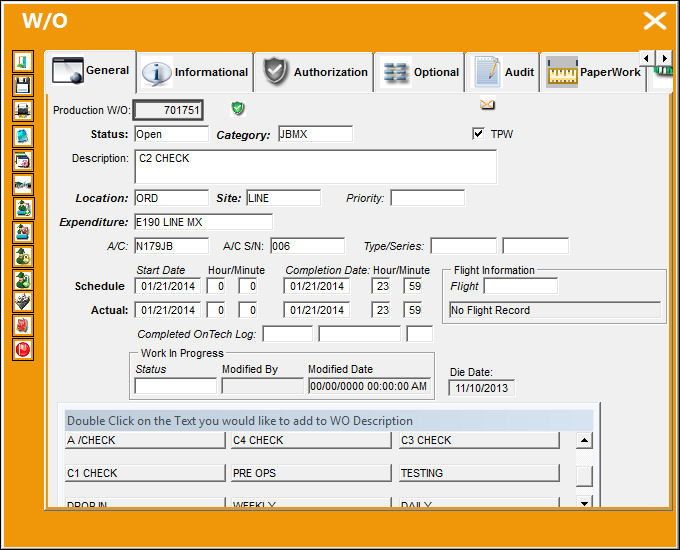
Task: Click the technician icon with the green check
Action: click(x=23, y=280)
